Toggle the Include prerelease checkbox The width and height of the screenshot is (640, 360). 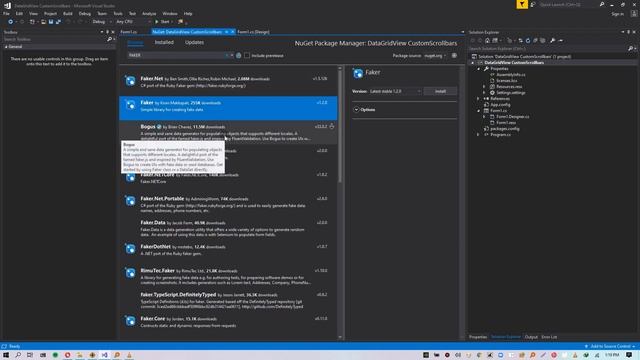(x=247, y=56)
